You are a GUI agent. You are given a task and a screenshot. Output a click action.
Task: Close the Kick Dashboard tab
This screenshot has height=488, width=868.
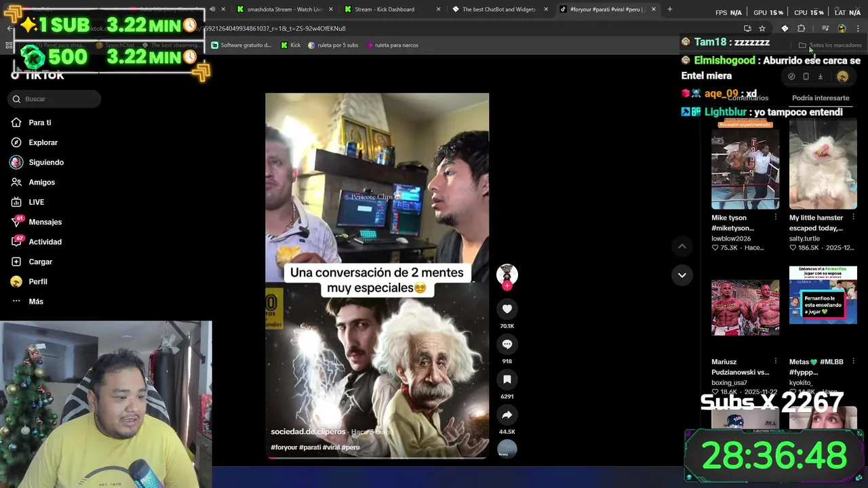pos(438,9)
